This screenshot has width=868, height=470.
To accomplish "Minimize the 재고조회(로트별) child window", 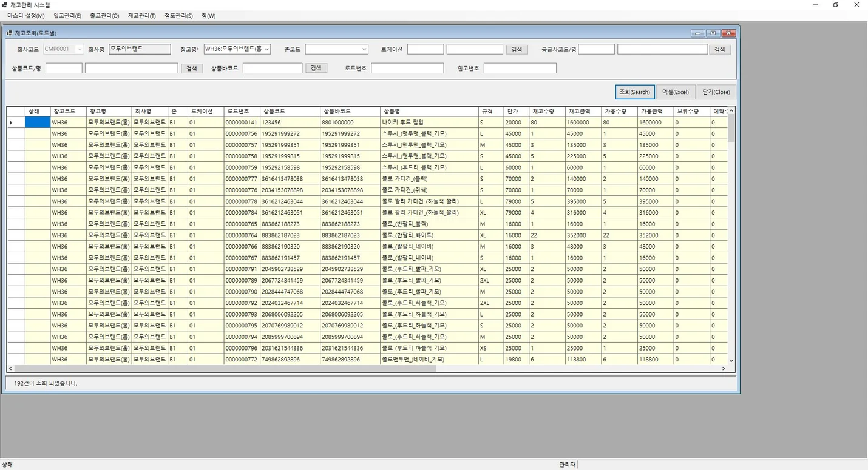I will coord(698,33).
